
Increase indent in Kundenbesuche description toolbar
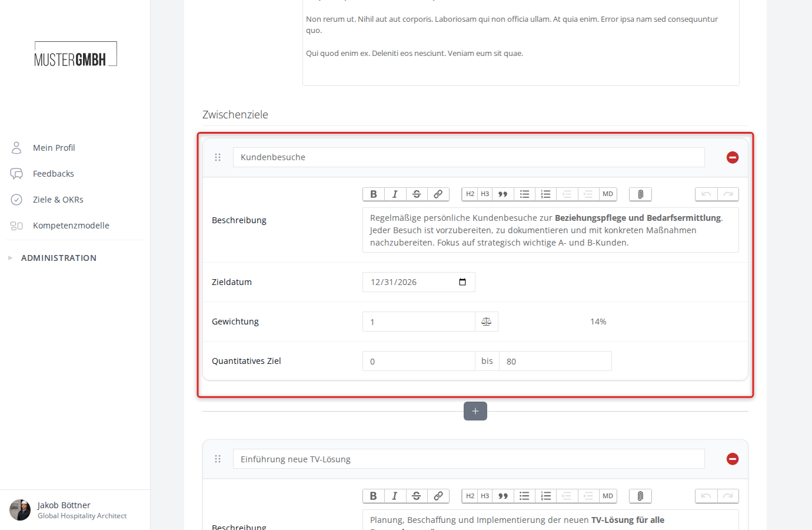pos(588,194)
